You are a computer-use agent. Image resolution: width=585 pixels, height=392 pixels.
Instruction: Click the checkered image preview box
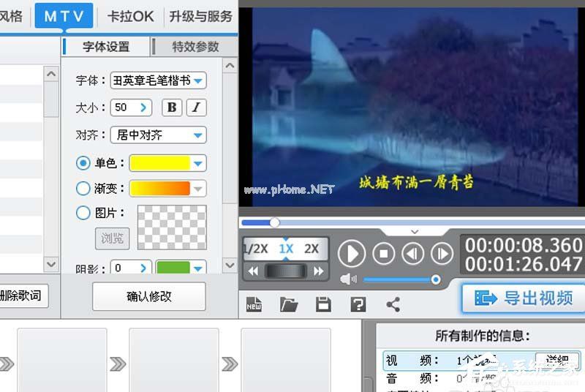[x=172, y=227]
